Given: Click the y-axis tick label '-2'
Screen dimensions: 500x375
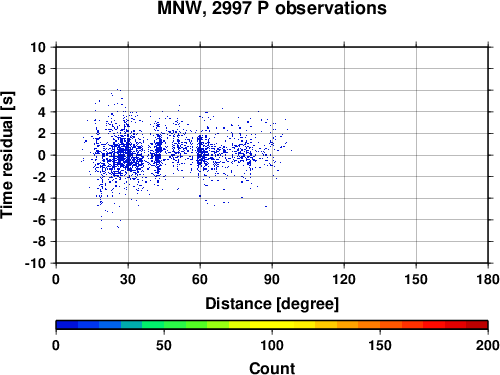Looking at the screenshot, I should click(x=39, y=177).
